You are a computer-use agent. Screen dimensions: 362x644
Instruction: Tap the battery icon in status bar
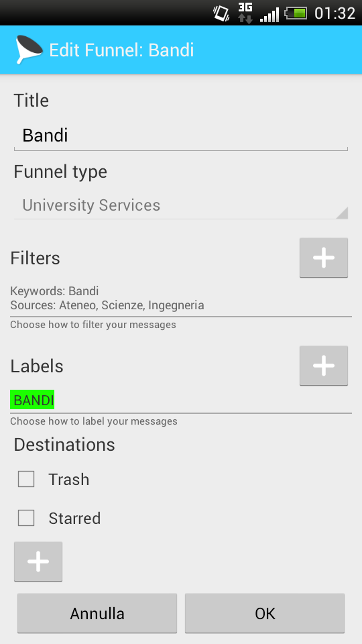[296, 13]
